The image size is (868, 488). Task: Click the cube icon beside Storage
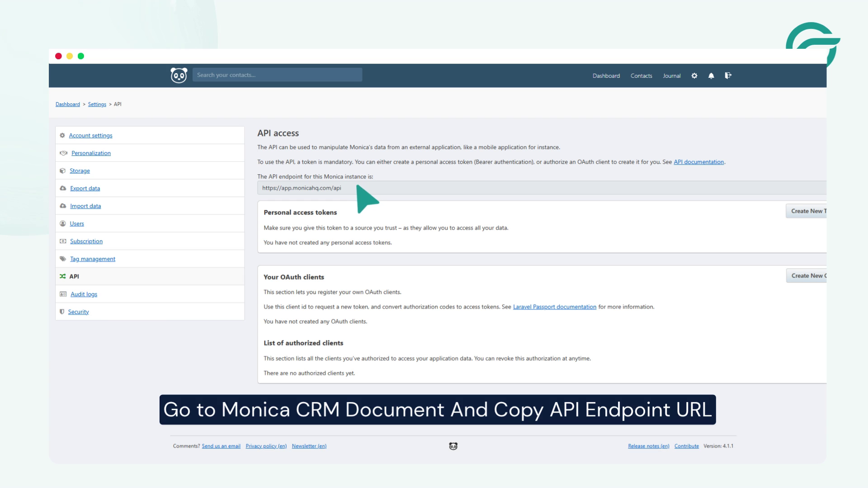(x=62, y=170)
